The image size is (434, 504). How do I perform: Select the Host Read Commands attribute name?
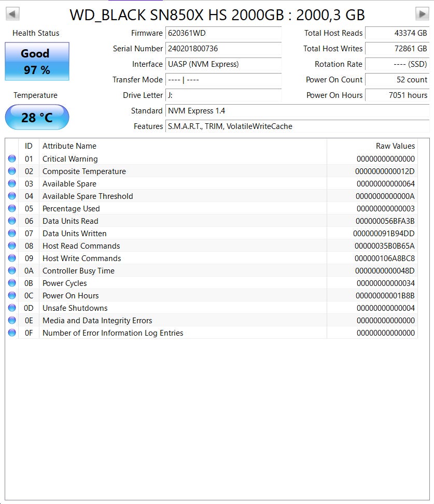tap(81, 246)
